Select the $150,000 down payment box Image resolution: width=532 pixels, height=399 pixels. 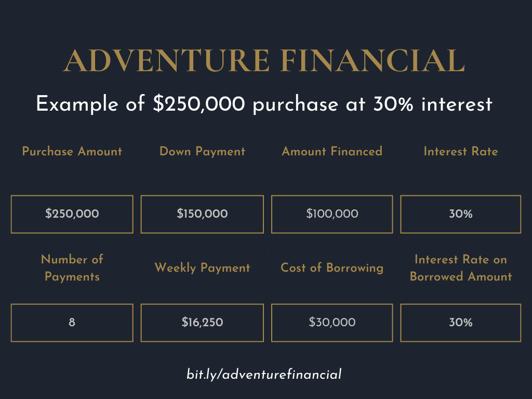(202, 214)
